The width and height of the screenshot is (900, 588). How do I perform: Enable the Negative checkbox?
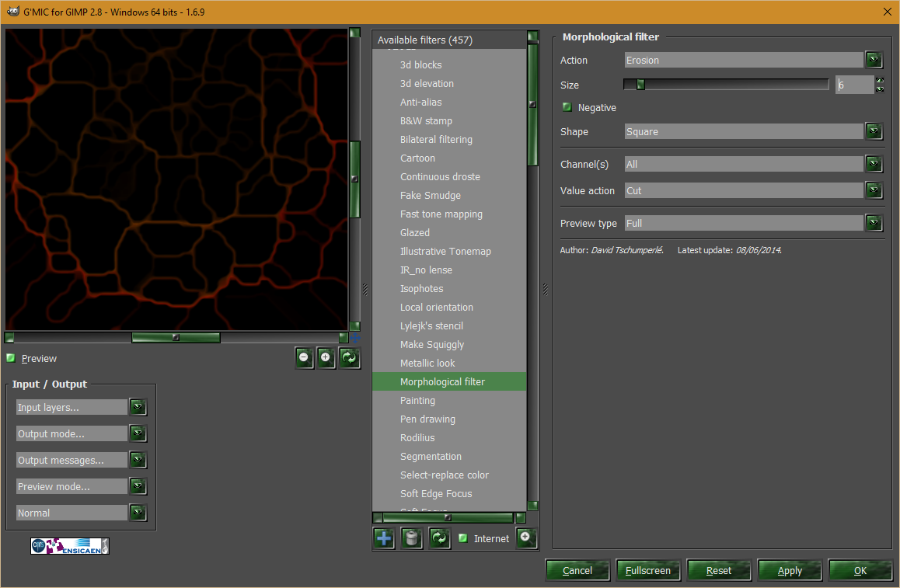pyautogui.click(x=567, y=107)
